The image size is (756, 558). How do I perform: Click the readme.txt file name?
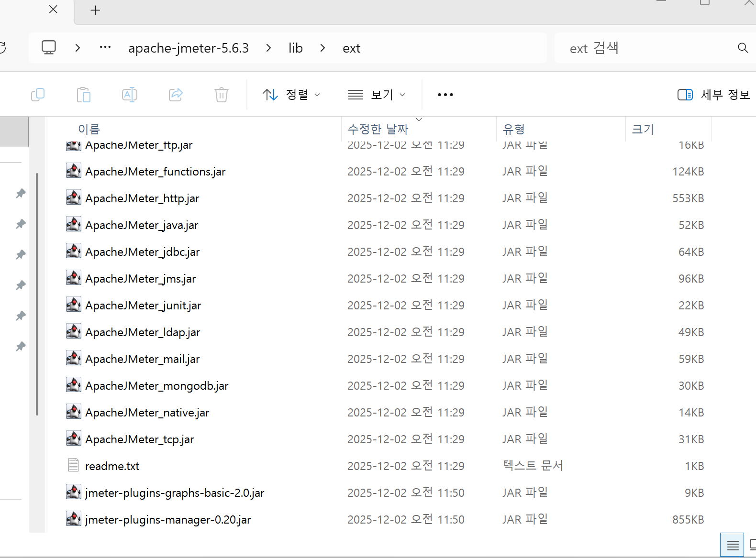click(112, 466)
